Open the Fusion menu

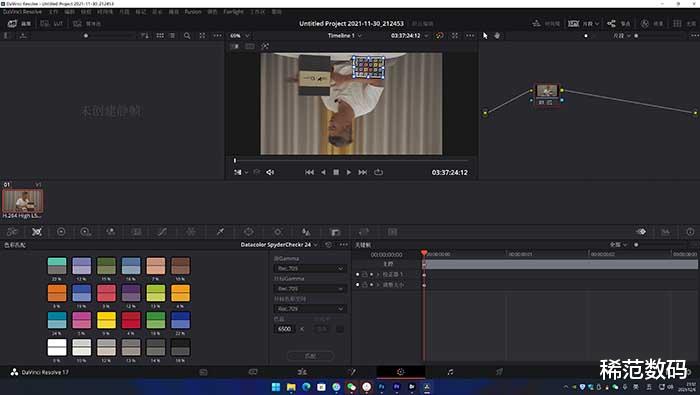coord(193,12)
